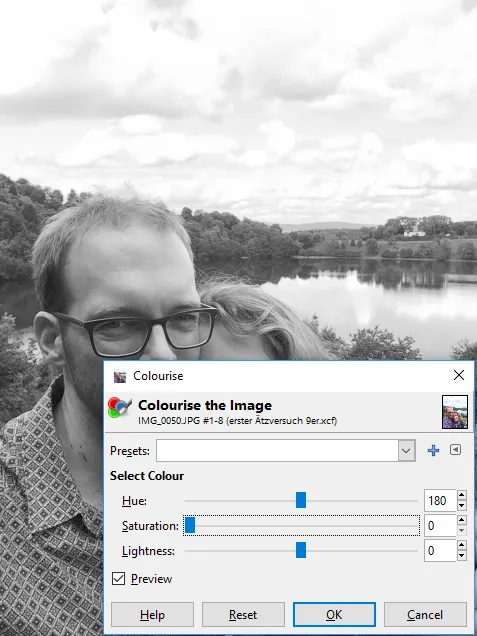Screen dimensions: 477x636
Task: Expand the Presets dropdown arrow
Action: point(406,450)
